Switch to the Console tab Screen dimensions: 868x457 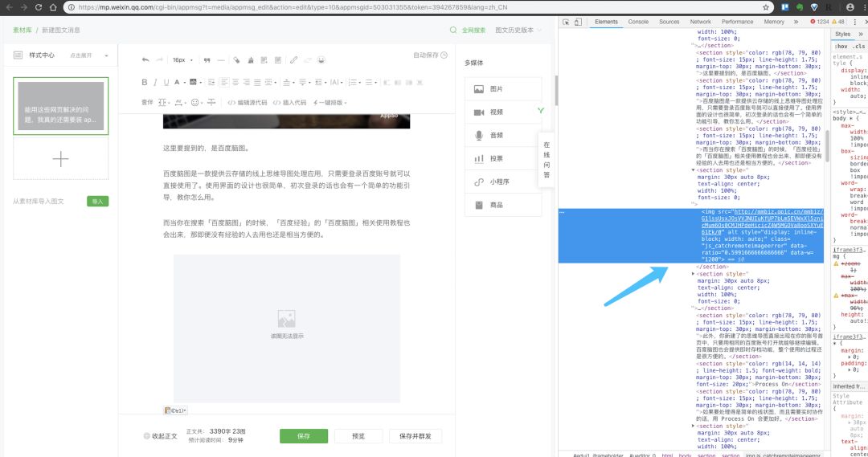[x=638, y=22]
